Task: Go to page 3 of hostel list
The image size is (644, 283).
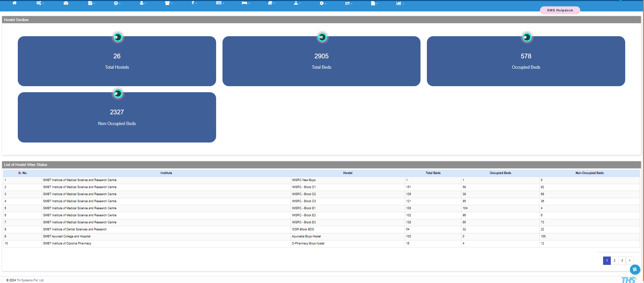Action: tap(622, 261)
